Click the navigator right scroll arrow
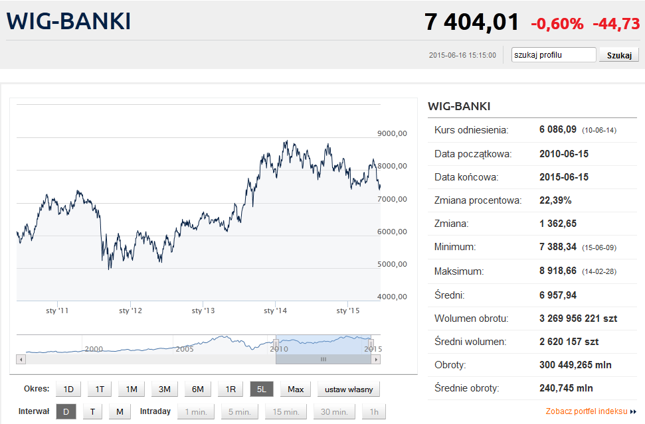The height and width of the screenshot is (424, 645). click(378, 358)
